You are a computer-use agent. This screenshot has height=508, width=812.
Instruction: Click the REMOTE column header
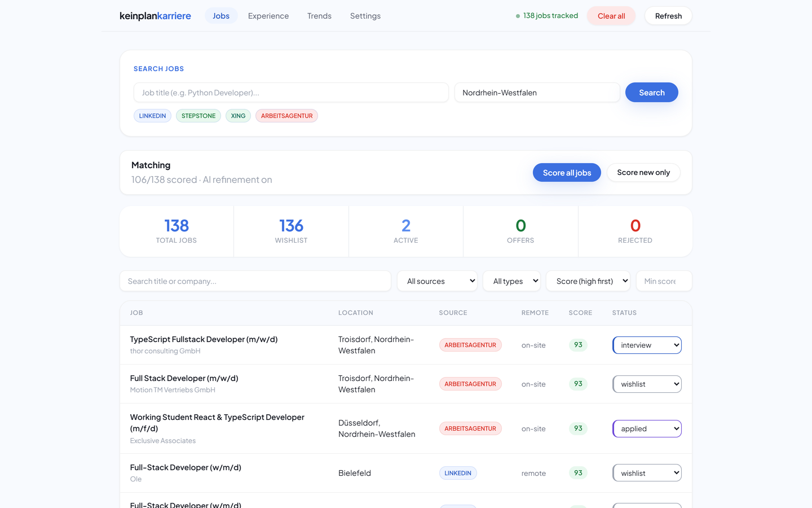[535, 313]
